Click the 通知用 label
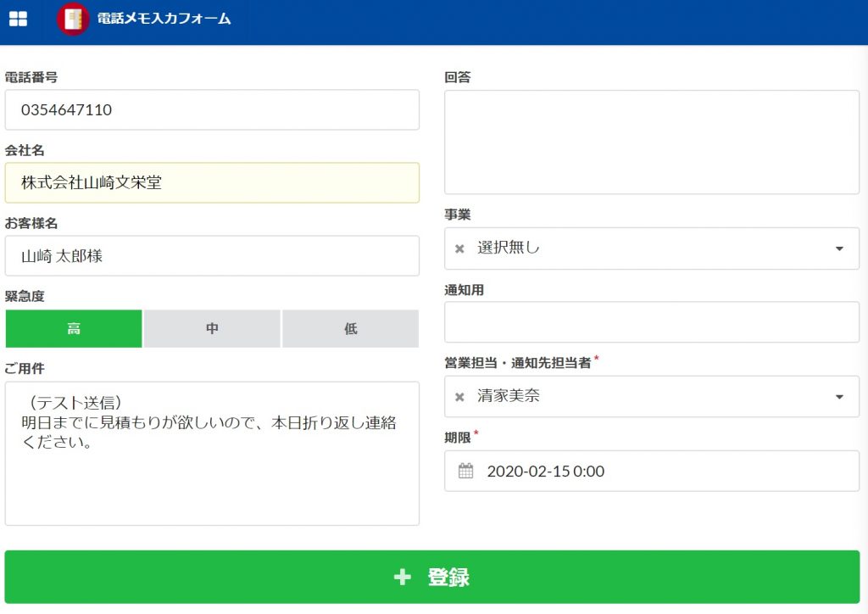 (464, 290)
